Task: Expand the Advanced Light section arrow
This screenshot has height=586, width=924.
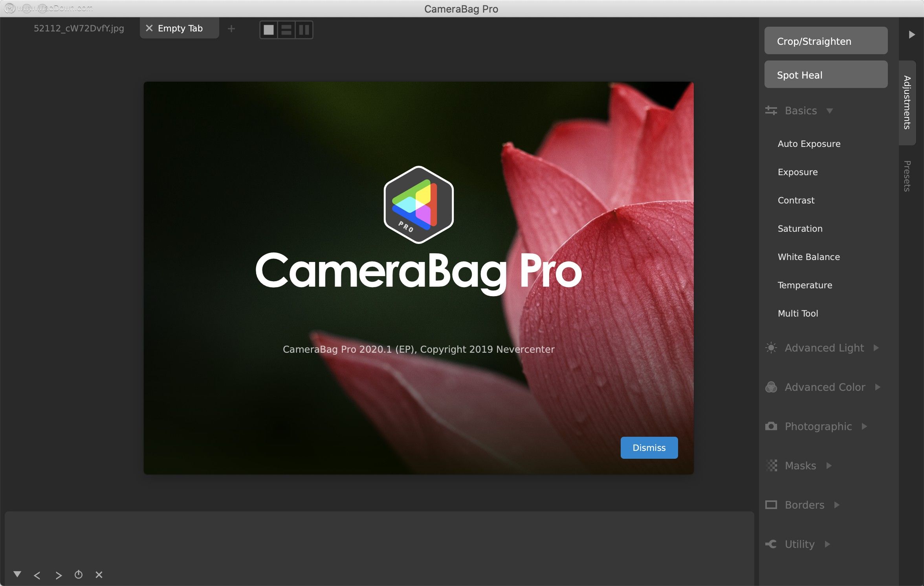Action: pos(876,348)
